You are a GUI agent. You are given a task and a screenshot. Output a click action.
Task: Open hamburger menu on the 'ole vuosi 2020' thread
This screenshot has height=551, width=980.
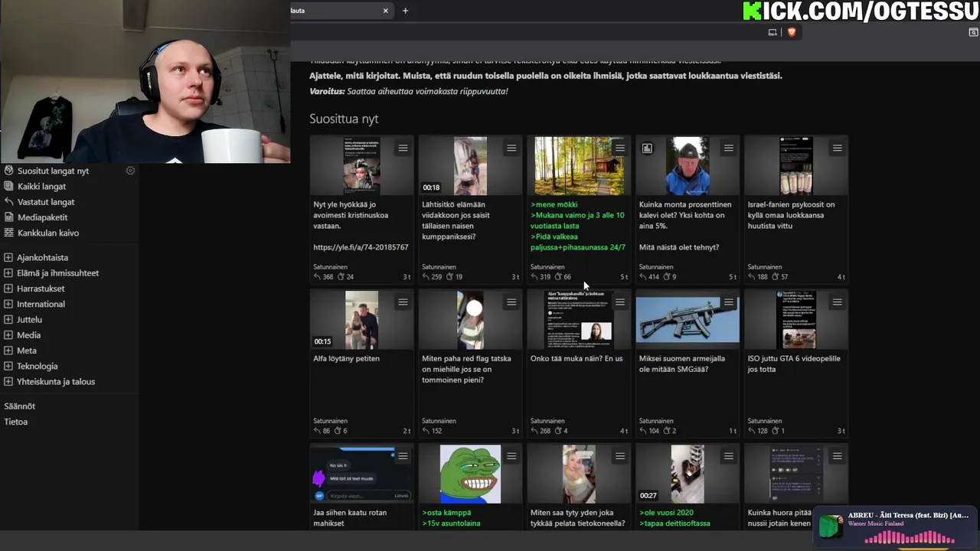pos(729,456)
